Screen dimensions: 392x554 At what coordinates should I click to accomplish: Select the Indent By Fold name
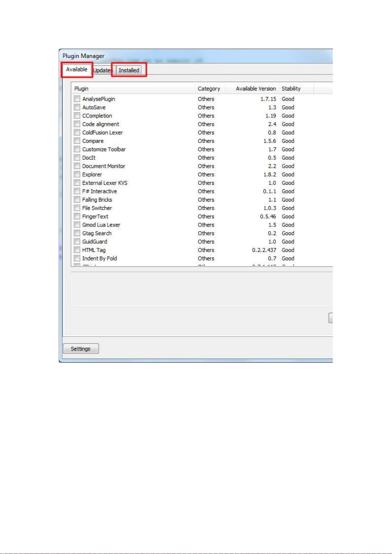pyautogui.click(x=100, y=258)
